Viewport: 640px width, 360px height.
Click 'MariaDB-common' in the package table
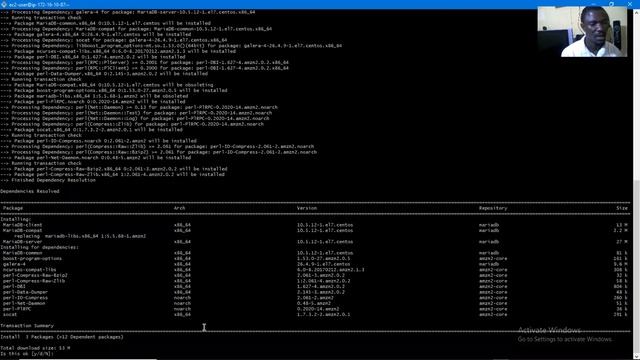pos(22,253)
